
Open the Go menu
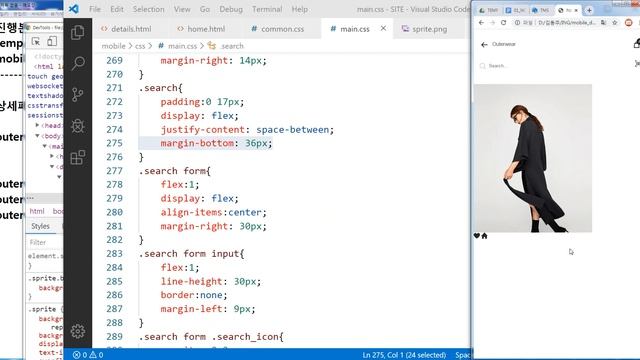(205, 9)
